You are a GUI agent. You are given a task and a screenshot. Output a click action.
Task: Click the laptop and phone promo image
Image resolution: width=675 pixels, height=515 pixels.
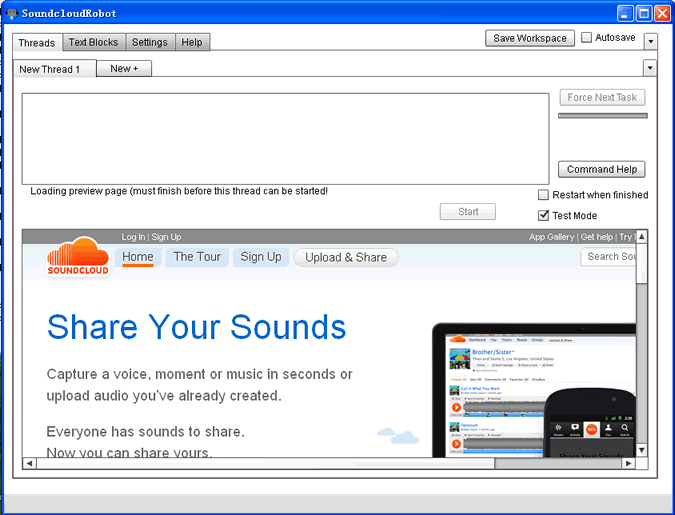[534, 390]
